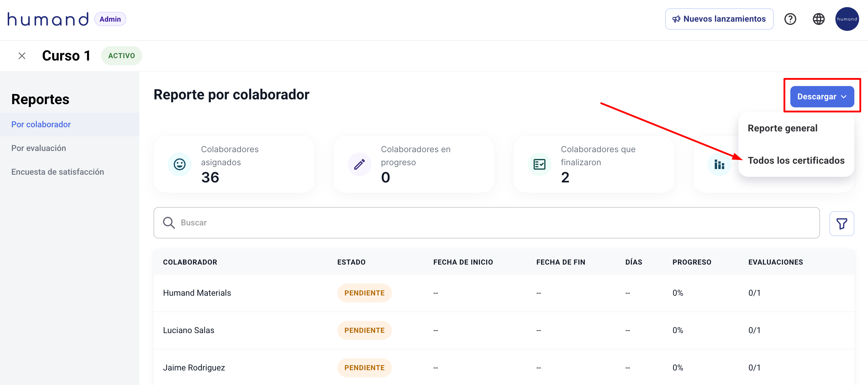Open the Encuesta de satisfacción report
This screenshot has width=868, height=385.
[x=58, y=172]
